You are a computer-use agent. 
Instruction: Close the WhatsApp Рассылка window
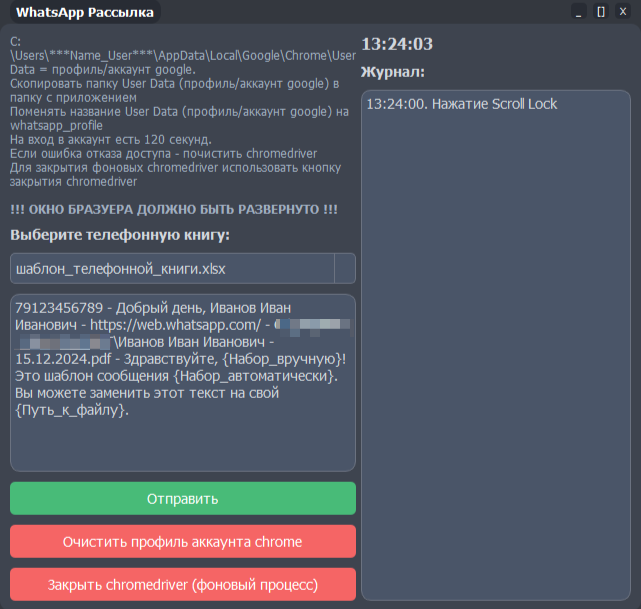[x=623, y=11]
